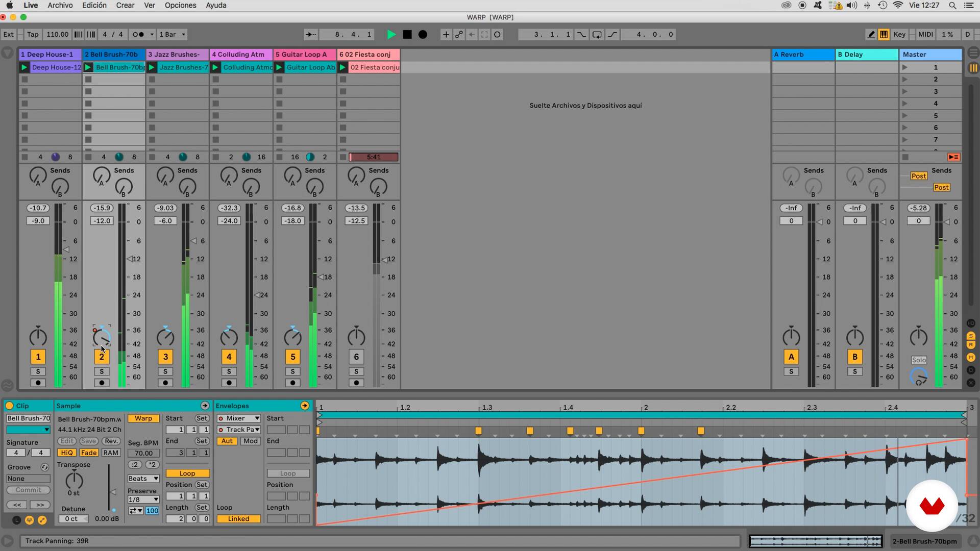Open the Opciones menu
The height and width of the screenshot is (551, 980).
coord(180,5)
